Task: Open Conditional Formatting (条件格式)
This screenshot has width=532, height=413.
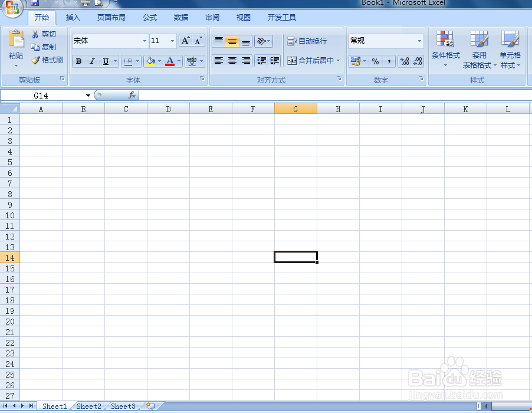Action: click(x=445, y=48)
